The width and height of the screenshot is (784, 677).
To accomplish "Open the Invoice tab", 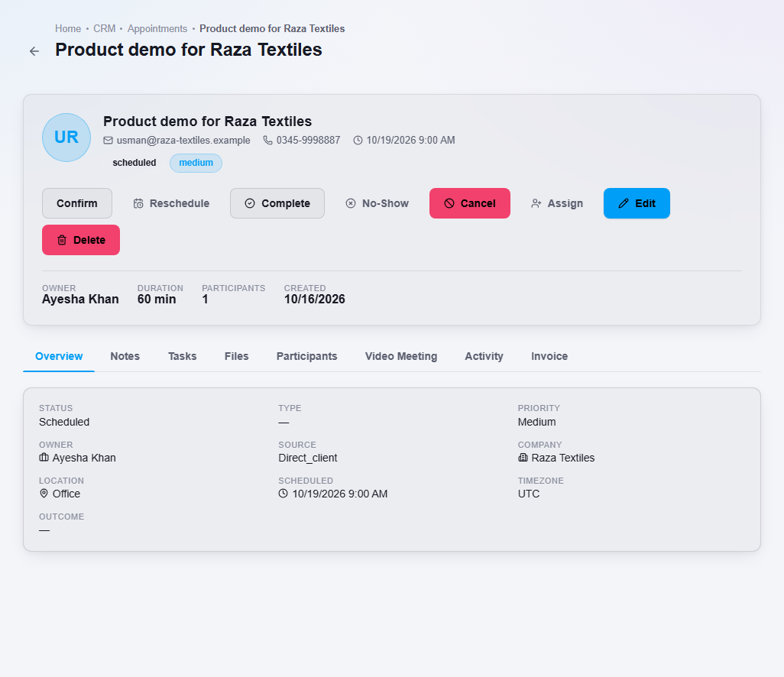I will click(x=549, y=357).
